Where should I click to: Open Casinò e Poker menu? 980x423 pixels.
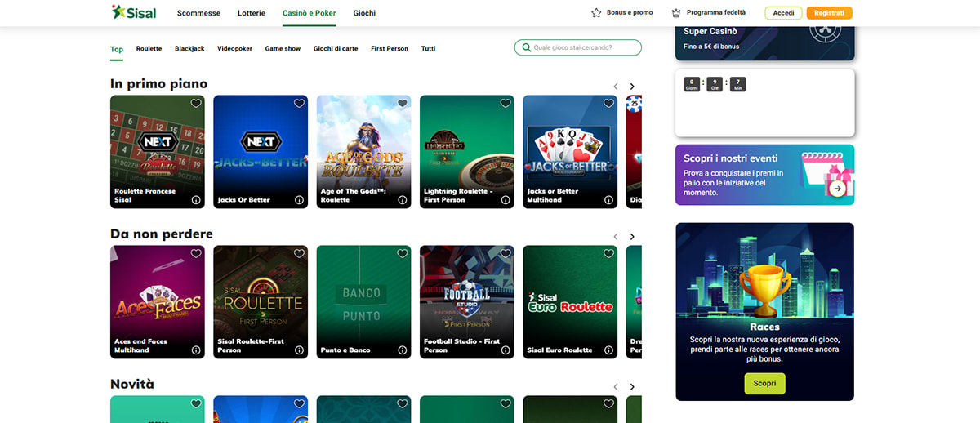310,13
